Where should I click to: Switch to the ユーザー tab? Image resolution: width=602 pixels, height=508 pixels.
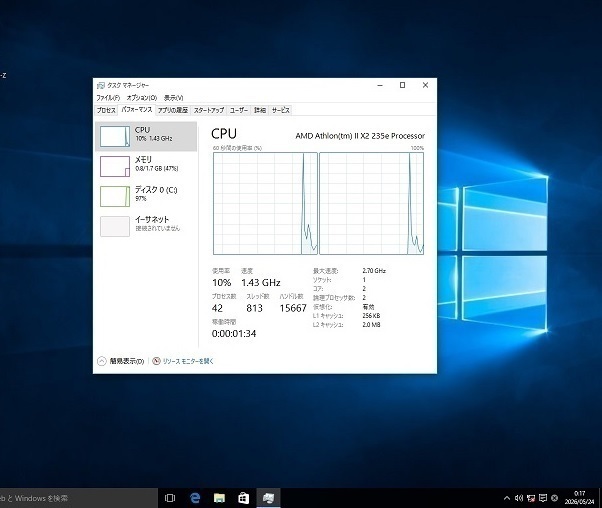238,110
